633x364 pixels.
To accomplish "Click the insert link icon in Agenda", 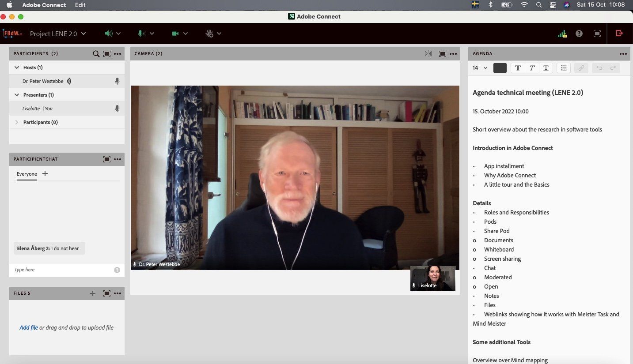I will pyautogui.click(x=581, y=68).
